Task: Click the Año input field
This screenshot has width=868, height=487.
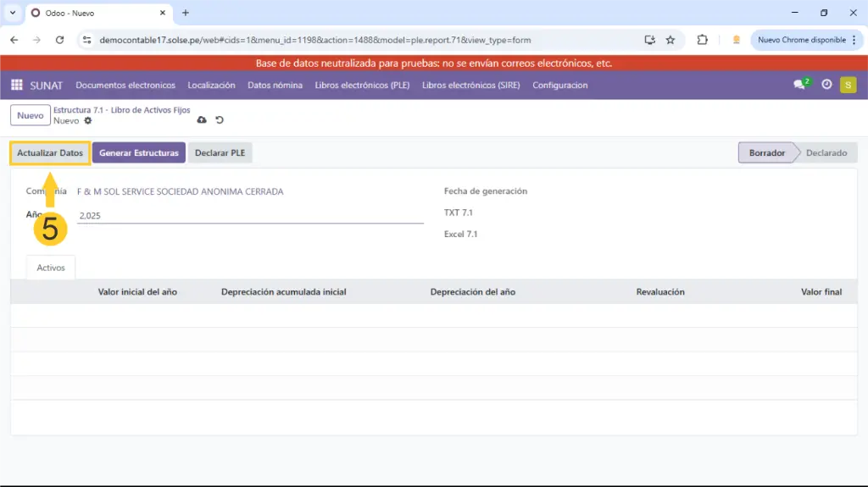Action: pos(250,216)
